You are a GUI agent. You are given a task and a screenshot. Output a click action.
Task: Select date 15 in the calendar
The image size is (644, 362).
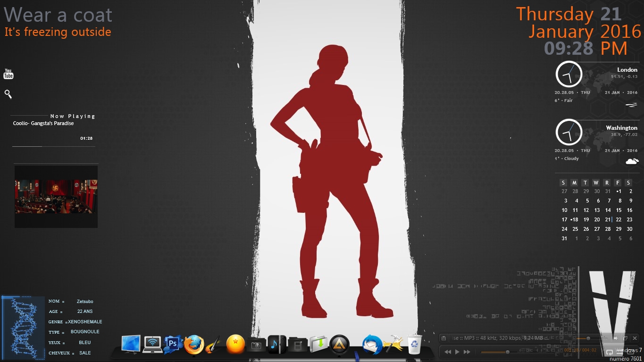coord(619,210)
